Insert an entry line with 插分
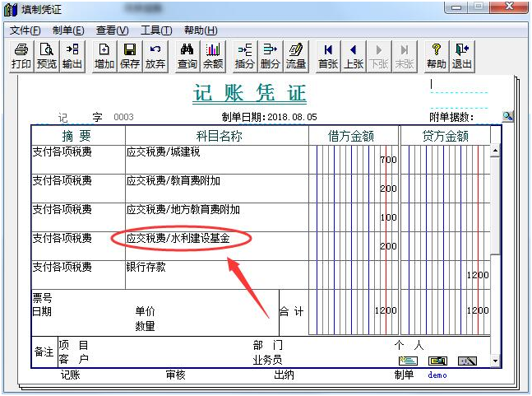 [x=245, y=56]
